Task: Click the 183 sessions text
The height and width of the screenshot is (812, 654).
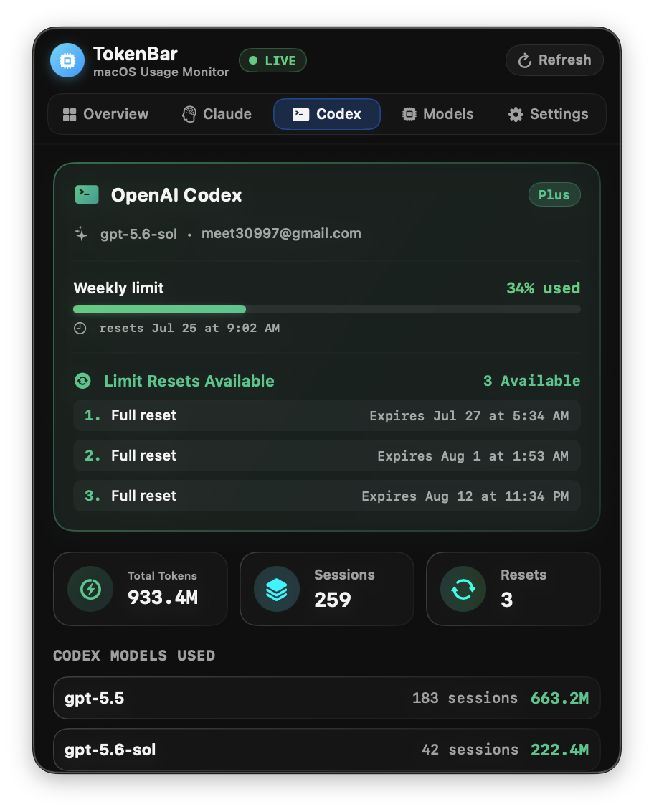Action: (465, 698)
